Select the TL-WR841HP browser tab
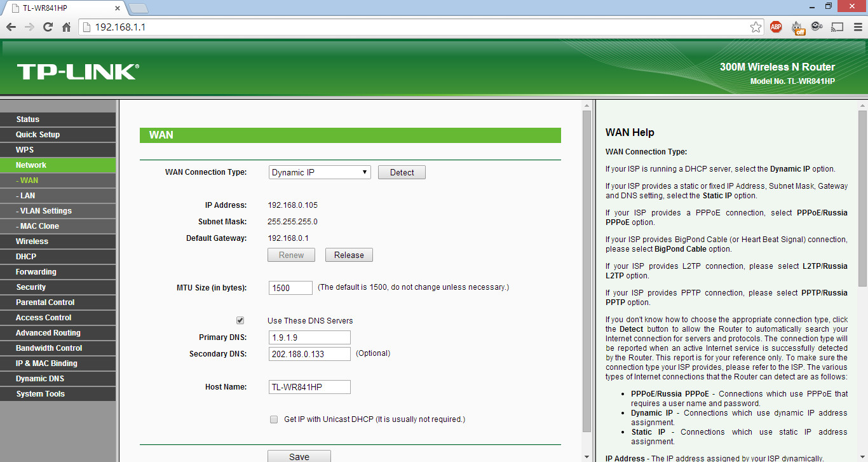This screenshot has height=462, width=868. pyautogui.click(x=64, y=8)
